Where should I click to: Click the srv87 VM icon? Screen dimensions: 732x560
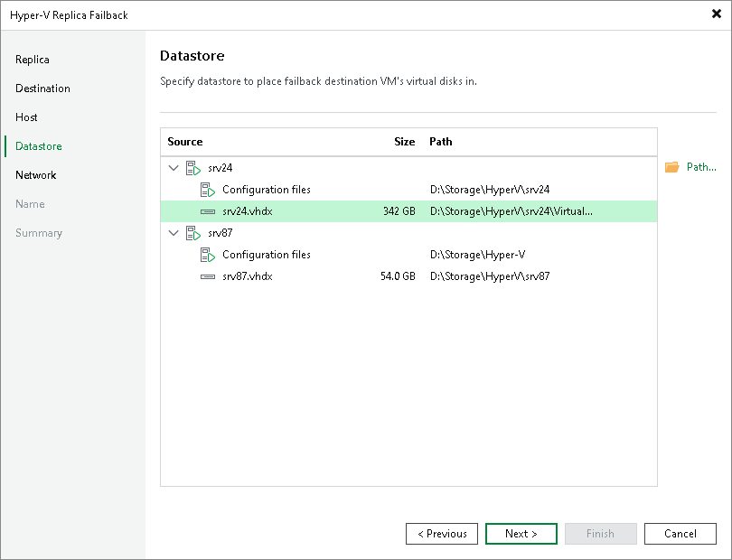pyautogui.click(x=193, y=233)
